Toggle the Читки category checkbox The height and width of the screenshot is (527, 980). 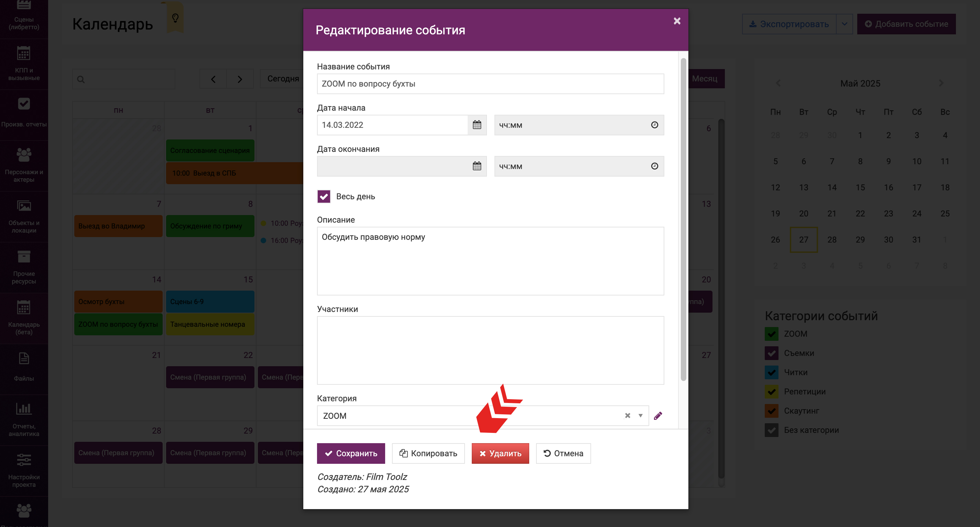(772, 372)
